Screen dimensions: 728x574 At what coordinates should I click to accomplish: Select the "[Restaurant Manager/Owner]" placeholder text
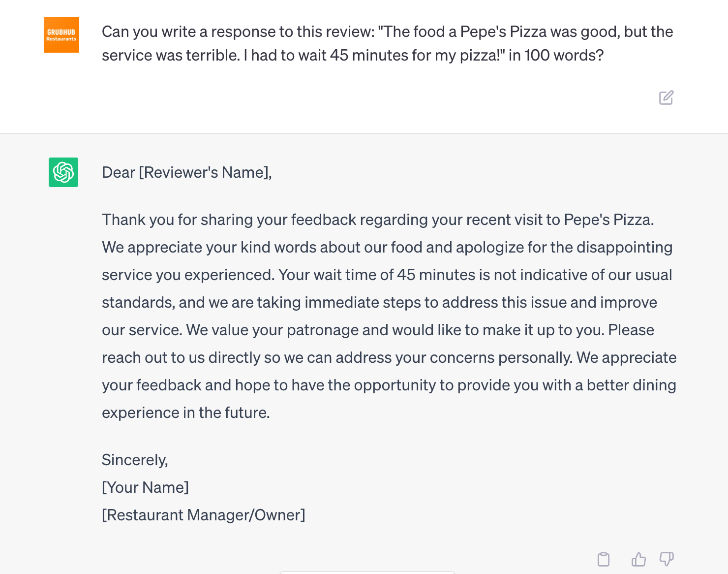[204, 515]
